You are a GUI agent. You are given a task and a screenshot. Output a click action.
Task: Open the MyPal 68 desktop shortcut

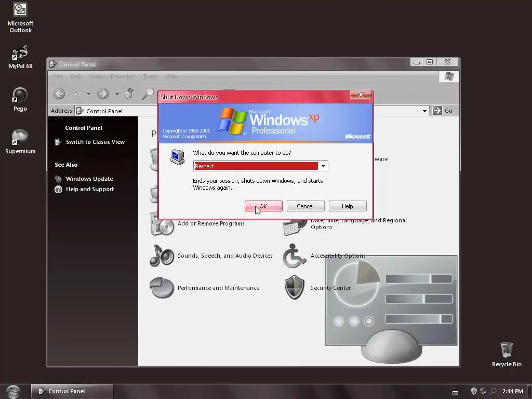tap(20, 57)
